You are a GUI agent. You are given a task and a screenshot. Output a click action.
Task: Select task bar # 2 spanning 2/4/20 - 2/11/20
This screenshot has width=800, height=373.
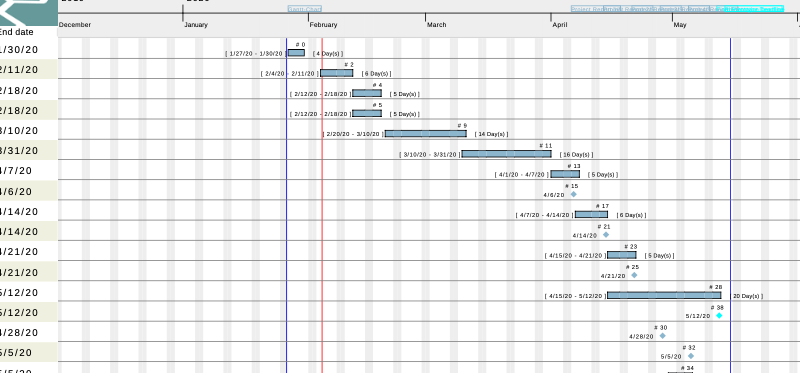[337, 73]
